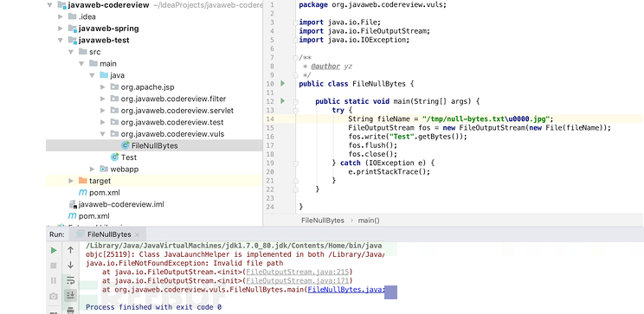Click the 'fos.flush();' code line

tap(373, 145)
